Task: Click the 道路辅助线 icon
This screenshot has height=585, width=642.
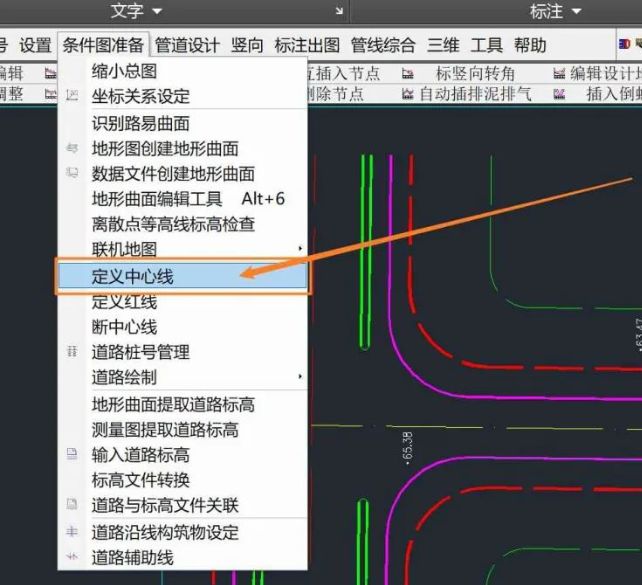Action: point(72,556)
